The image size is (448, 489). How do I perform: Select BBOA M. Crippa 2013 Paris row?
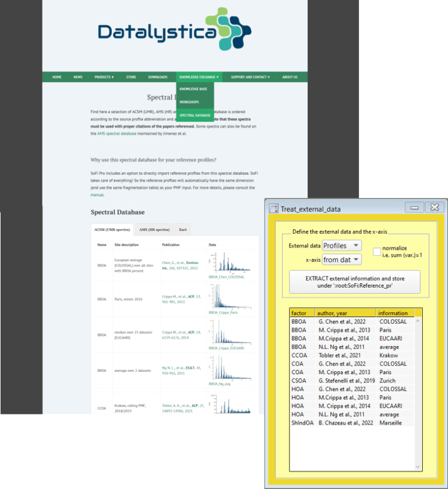tap(352, 330)
